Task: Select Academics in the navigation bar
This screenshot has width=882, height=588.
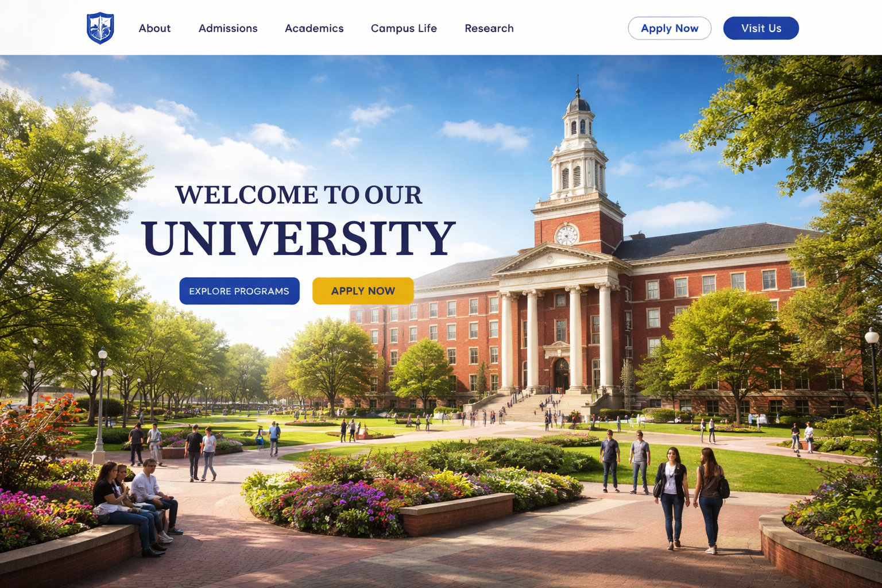Action: click(x=314, y=28)
